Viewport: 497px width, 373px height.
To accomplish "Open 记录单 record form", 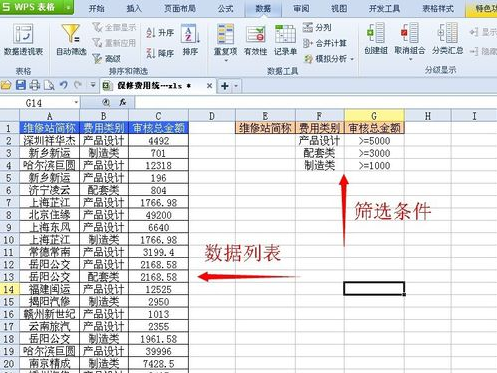I will [285, 39].
